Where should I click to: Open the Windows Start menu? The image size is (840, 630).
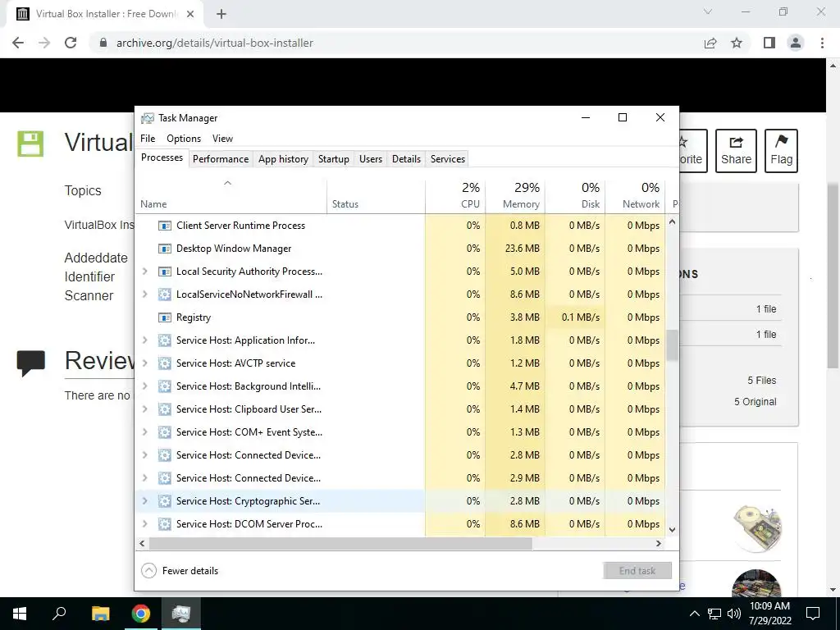[20, 614]
